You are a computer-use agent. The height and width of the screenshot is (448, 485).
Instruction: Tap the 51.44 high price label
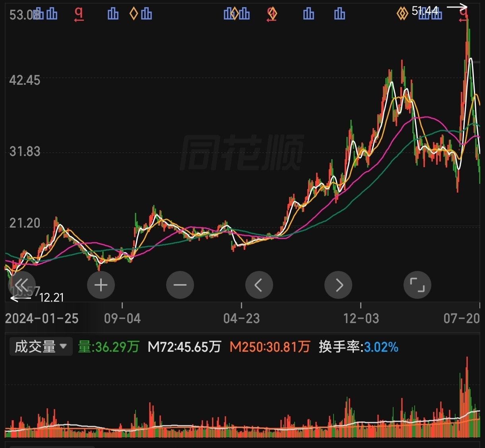425,11
